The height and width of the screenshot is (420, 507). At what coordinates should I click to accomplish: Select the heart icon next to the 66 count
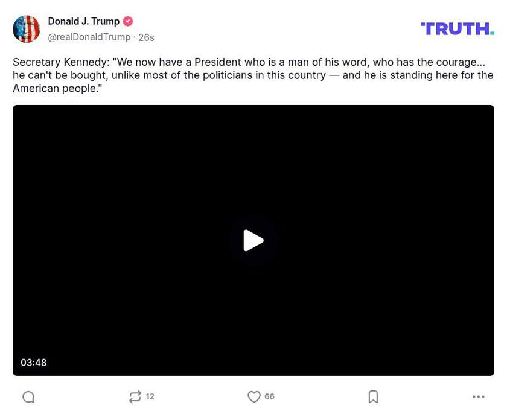coord(253,396)
